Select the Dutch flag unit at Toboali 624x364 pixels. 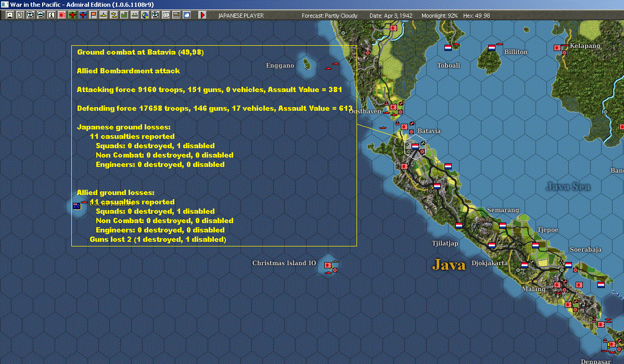(448, 48)
